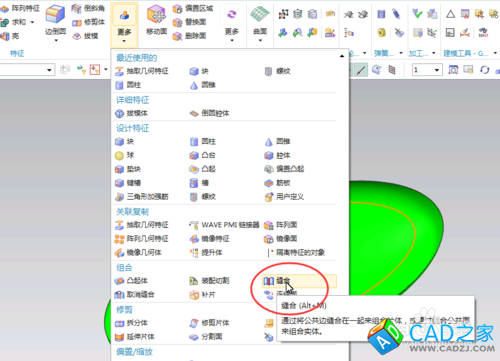This screenshot has width=500, height=361.
Task: Click the fit view magnifier icon
Action: 453,70
